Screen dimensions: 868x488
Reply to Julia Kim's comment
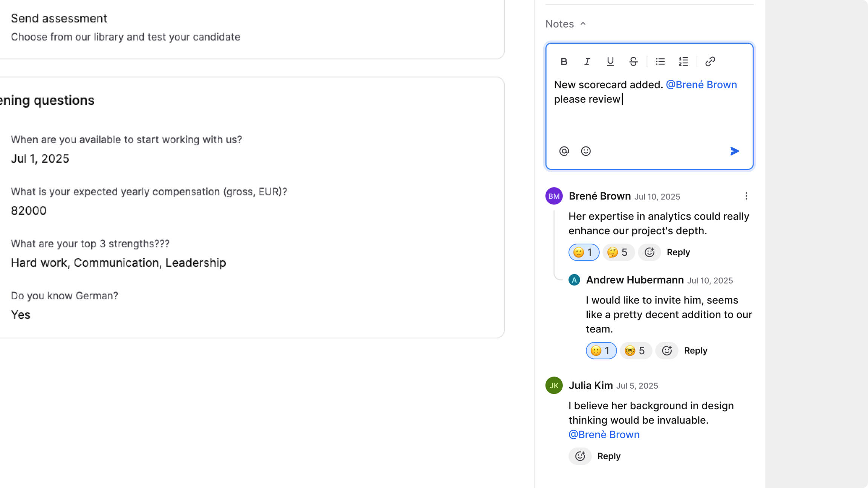(x=609, y=456)
